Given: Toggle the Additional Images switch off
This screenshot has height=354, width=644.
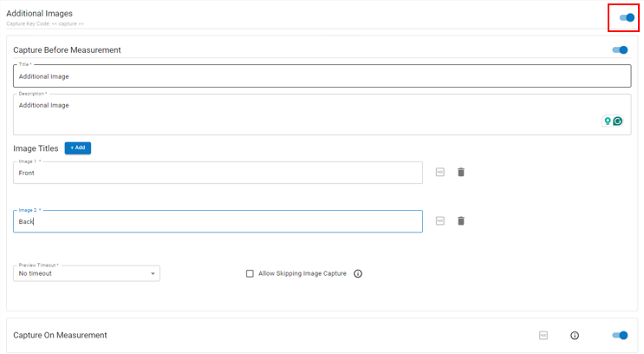Looking at the screenshot, I should (x=627, y=17).
